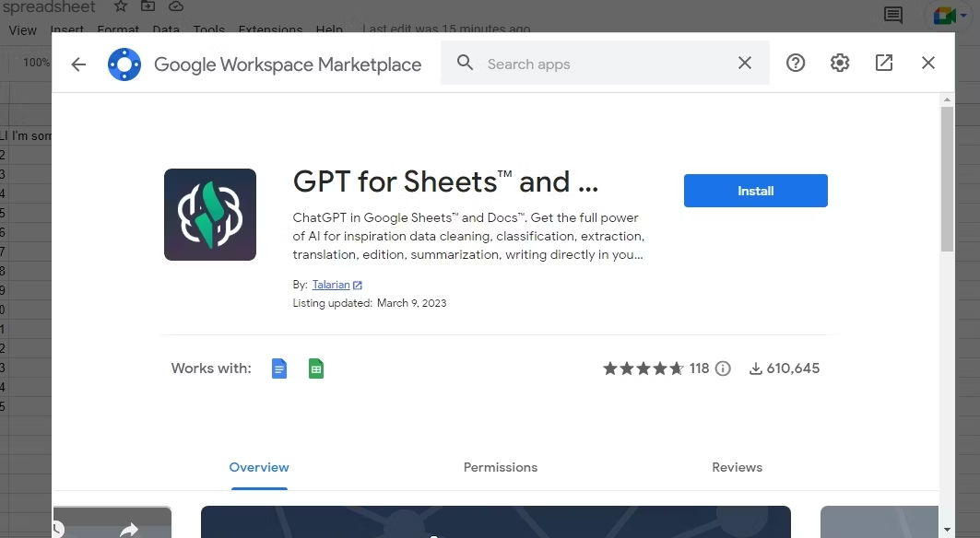Clear search with the X icon

744,64
